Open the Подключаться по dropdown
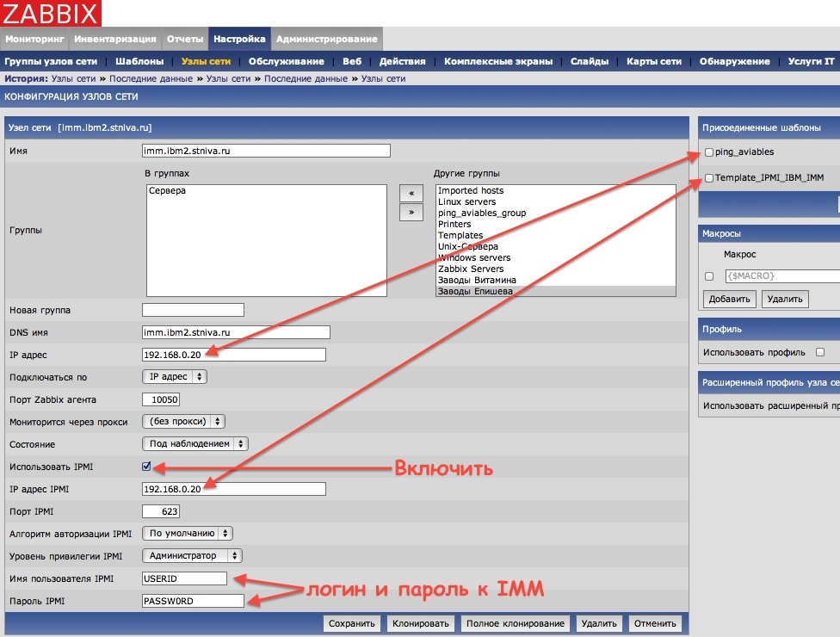Viewport: 840px width, 637px height. [x=174, y=377]
